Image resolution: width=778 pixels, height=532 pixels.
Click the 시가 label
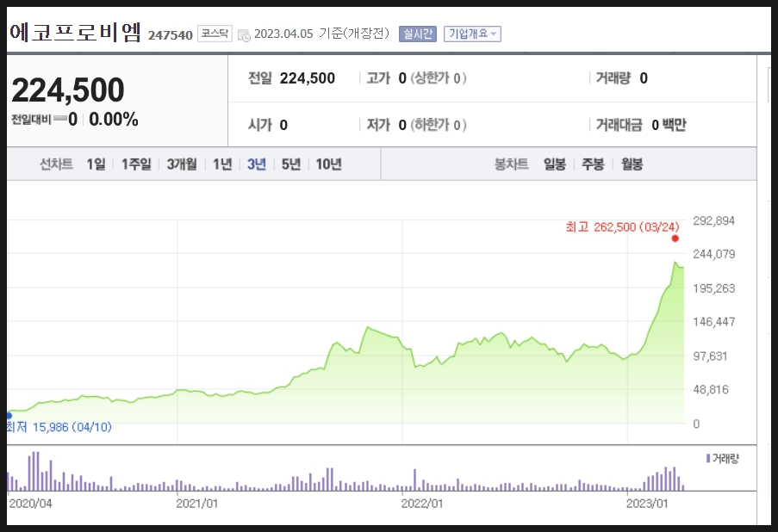(260, 125)
